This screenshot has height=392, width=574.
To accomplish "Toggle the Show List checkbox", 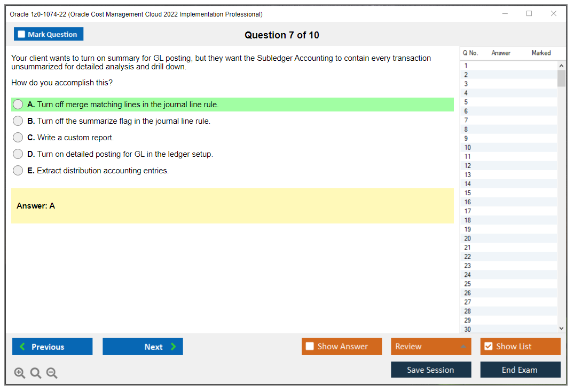I will [488, 346].
